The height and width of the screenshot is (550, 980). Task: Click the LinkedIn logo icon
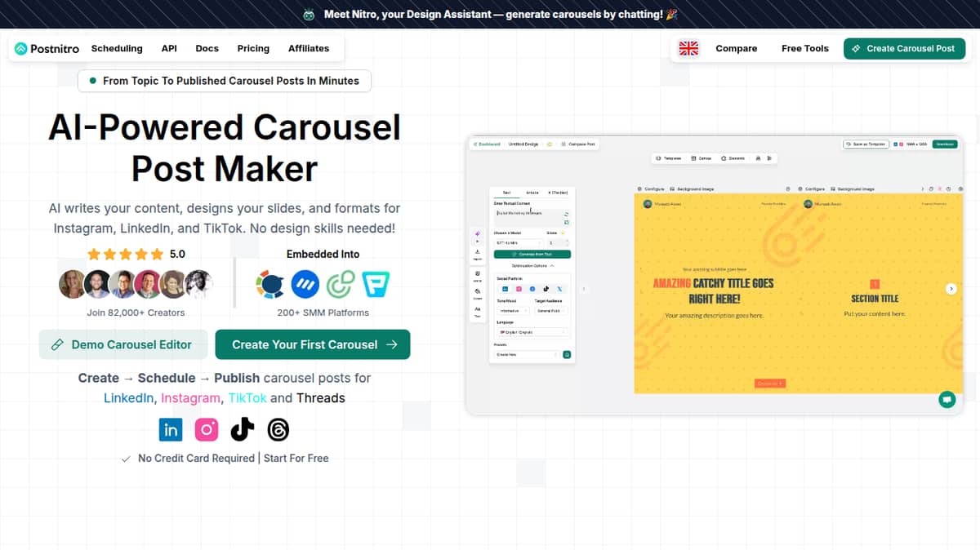[x=171, y=429]
